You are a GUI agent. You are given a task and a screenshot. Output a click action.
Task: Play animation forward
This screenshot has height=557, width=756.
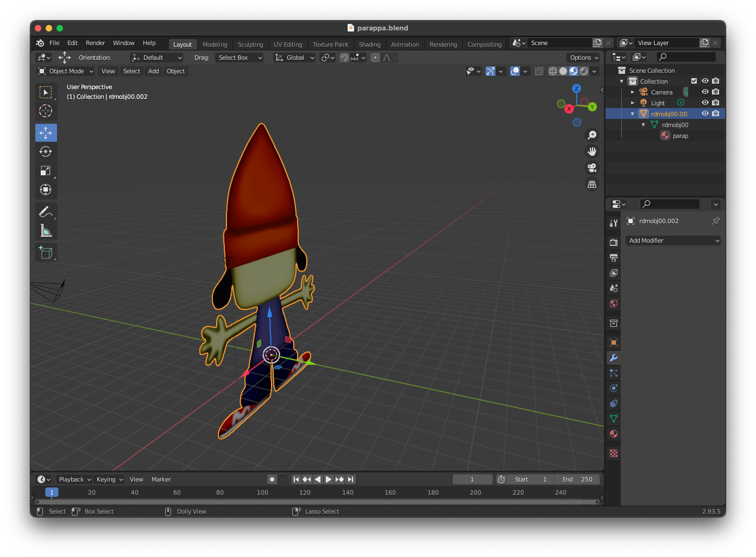[329, 479]
